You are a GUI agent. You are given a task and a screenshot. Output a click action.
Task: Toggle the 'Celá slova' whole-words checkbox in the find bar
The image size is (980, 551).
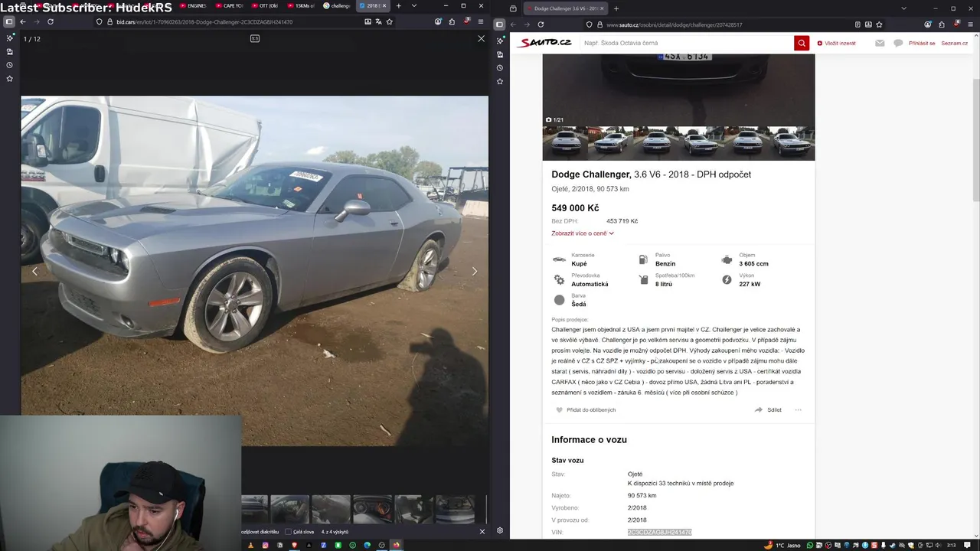[x=289, y=531]
